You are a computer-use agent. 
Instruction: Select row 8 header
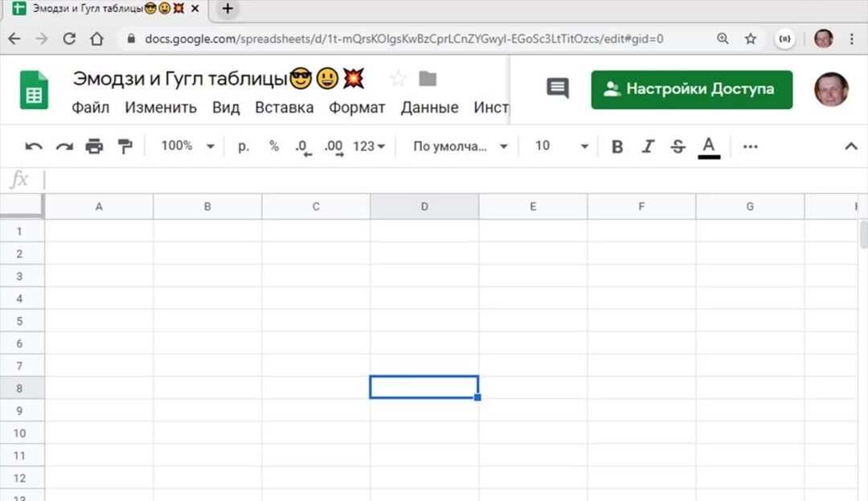click(21, 388)
